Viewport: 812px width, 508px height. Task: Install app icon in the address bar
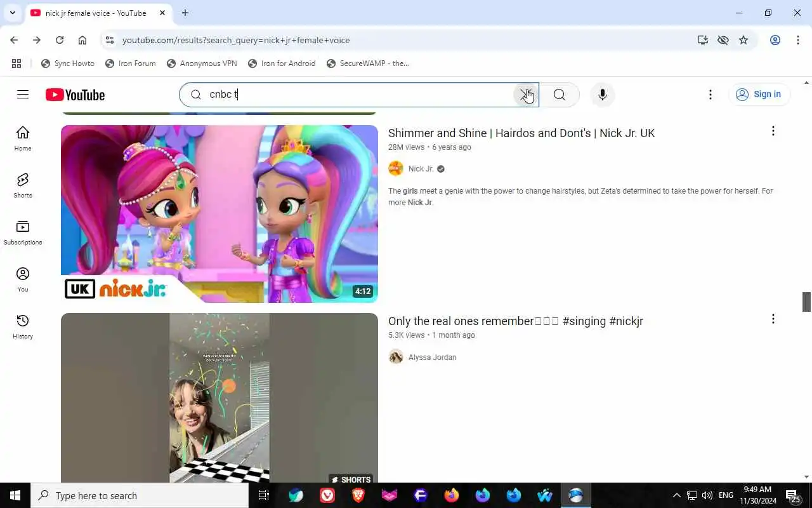pyautogui.click(x=702, y=40)
